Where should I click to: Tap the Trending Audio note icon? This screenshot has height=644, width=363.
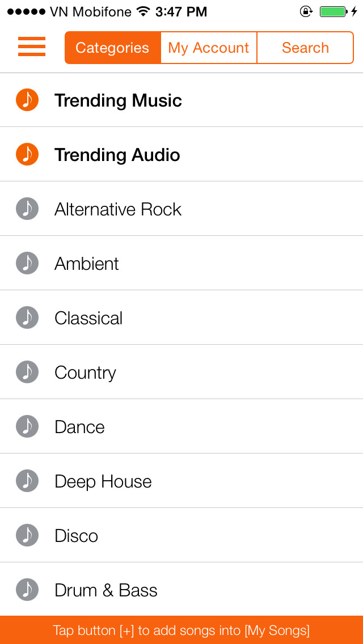point(27,154)
